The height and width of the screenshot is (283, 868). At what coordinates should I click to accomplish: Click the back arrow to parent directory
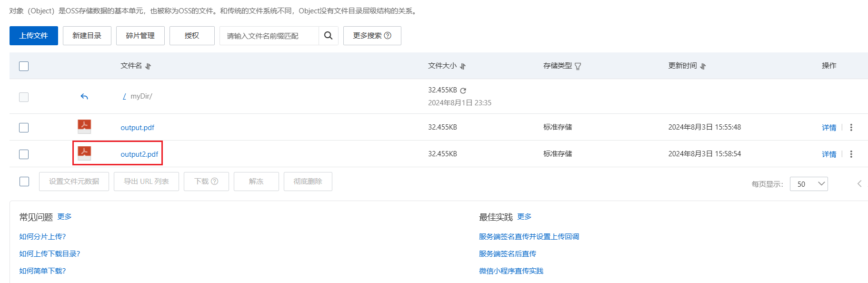(84, 97)
